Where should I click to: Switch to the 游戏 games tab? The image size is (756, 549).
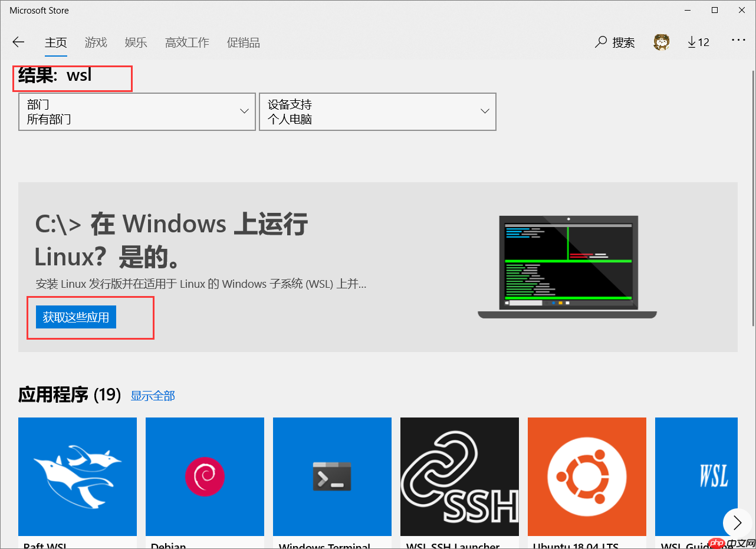(x=96, y=42)
